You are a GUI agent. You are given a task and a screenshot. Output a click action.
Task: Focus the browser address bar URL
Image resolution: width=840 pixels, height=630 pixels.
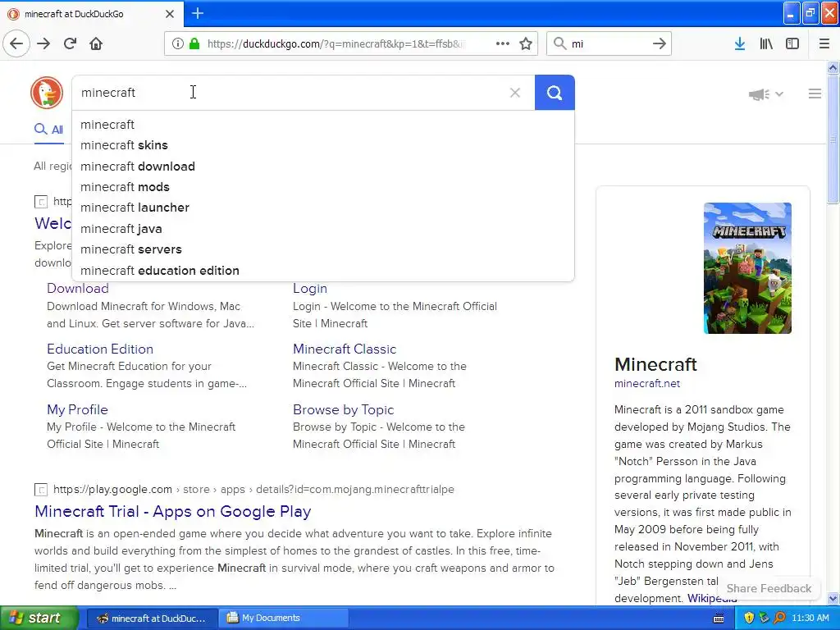coord(335,44)
